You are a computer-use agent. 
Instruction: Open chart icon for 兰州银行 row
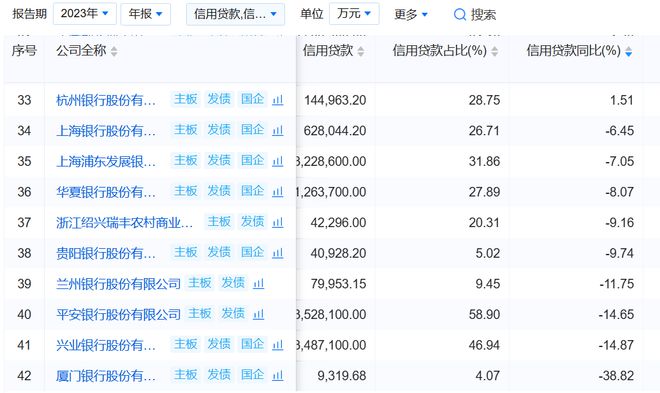coord(258,284)
